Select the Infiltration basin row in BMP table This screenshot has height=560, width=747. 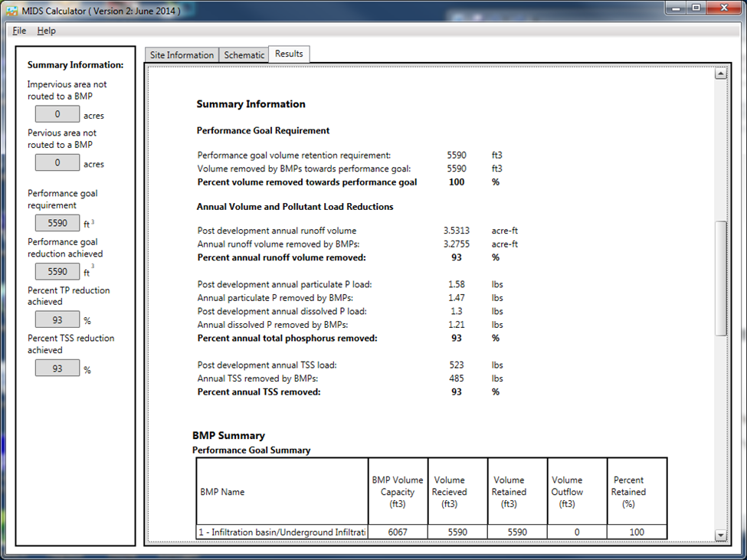coord(282,532)
